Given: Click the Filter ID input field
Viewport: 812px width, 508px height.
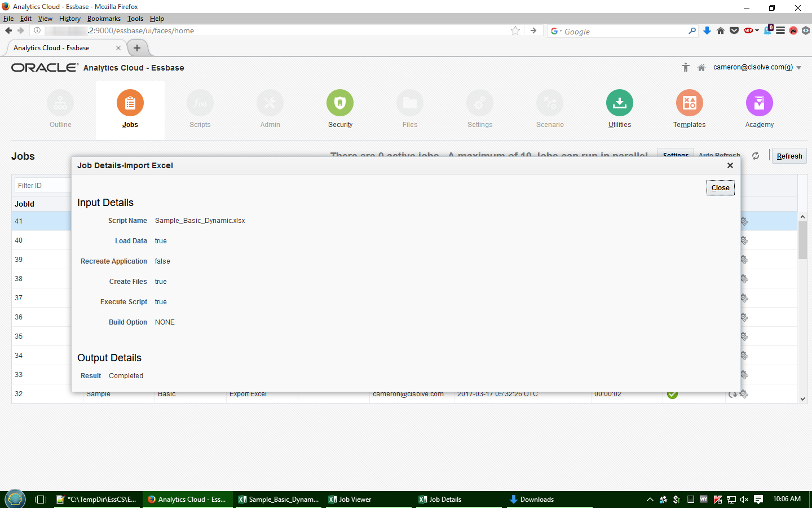Looking at the screenshot, I should 43,186.
